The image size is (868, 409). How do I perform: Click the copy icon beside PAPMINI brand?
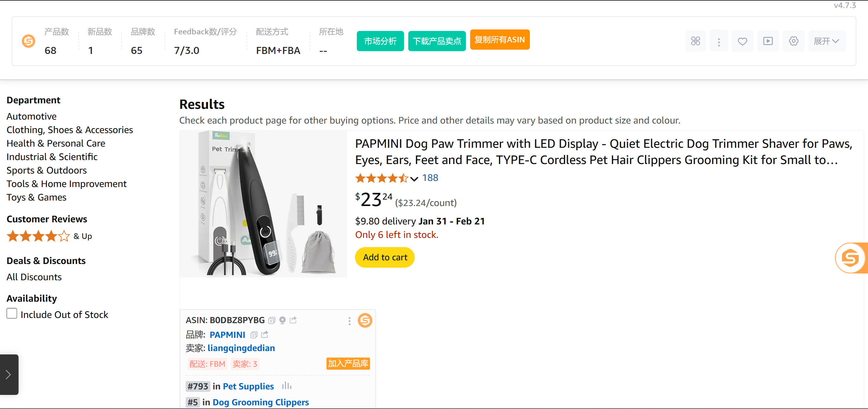coord(254,335)
